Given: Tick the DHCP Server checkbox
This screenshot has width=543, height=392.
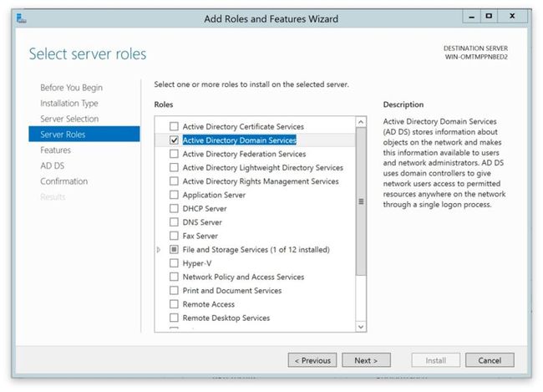Looking at the screenshot, I should point(174,208).
